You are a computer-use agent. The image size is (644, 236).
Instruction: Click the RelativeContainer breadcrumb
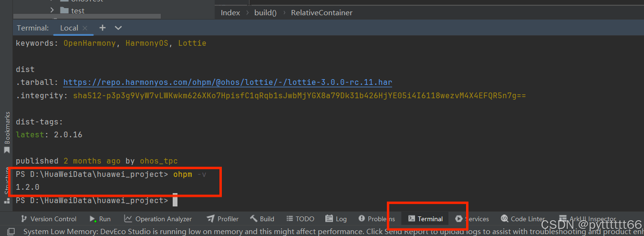coord(322,13)
